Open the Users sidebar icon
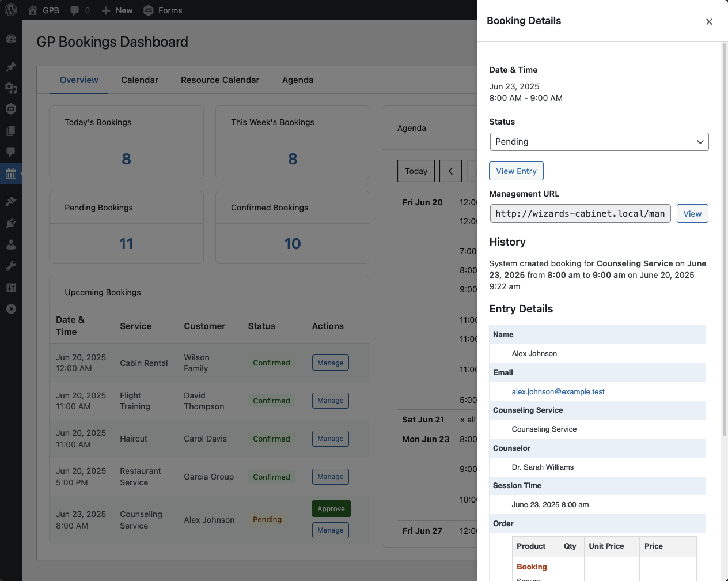The width and height of the screenshot is (728, 581). click(x=11, y=244)
